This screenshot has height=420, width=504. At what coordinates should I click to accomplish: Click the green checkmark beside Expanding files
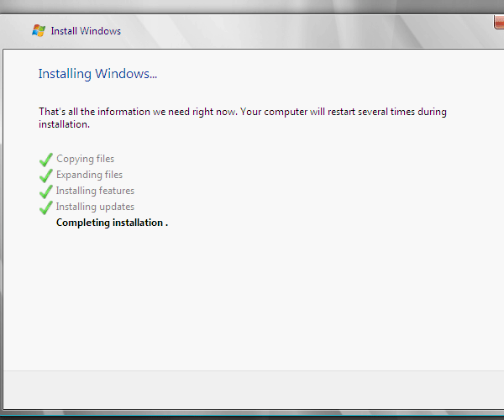tap(46, 176)
